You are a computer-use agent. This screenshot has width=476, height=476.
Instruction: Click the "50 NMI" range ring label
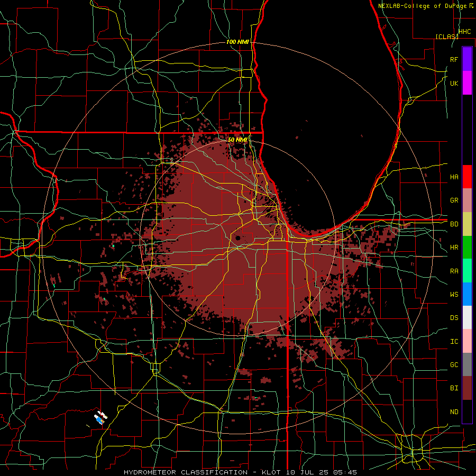click(x=237, y=140)
